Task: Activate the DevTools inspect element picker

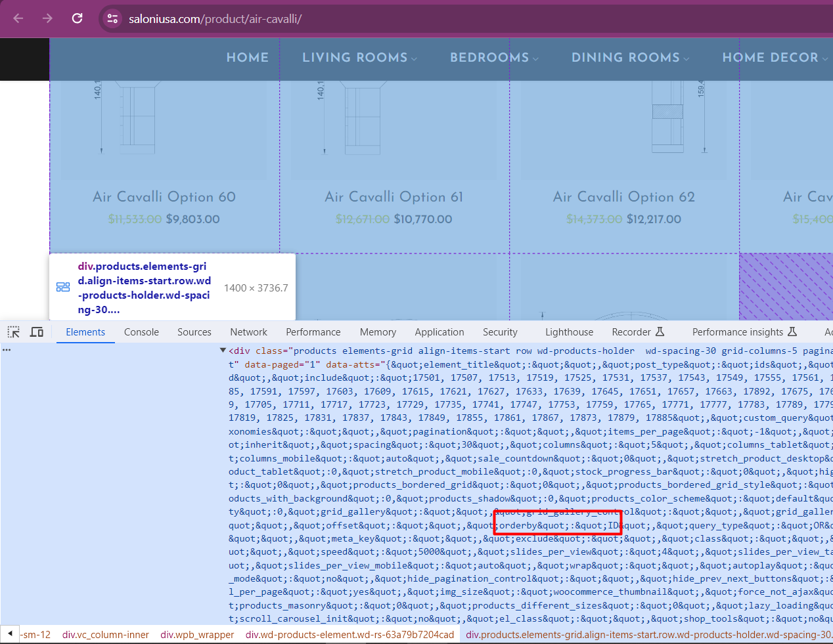Action: click(13, 332)
